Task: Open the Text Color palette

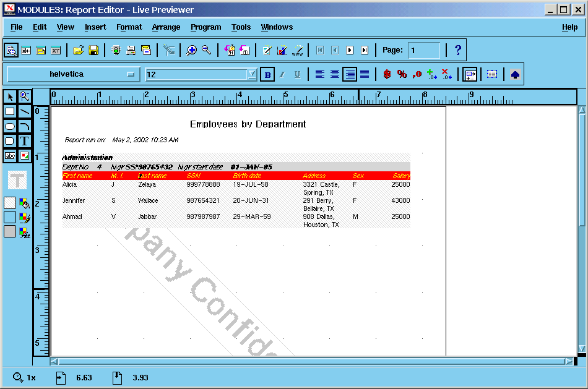Action: click(x=25, y=233)
